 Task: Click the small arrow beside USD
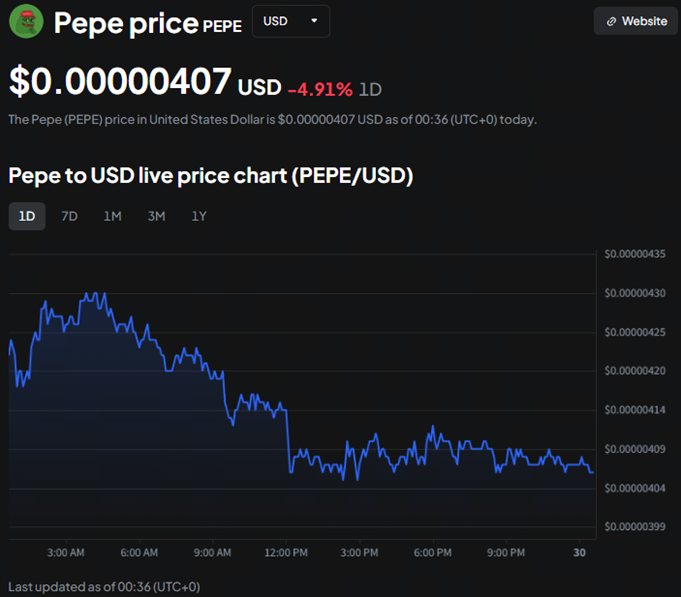315,21
